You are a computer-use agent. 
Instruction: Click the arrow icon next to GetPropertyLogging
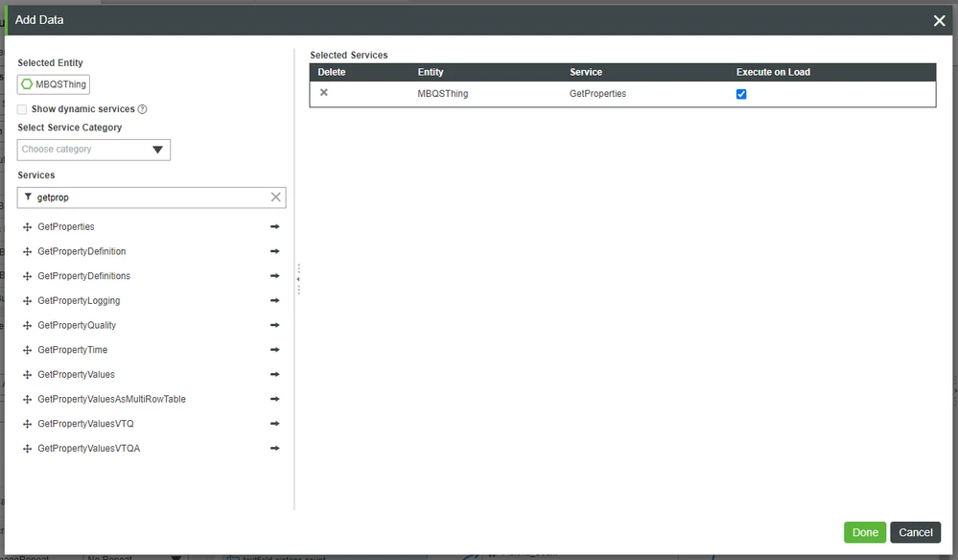[275, 300]
